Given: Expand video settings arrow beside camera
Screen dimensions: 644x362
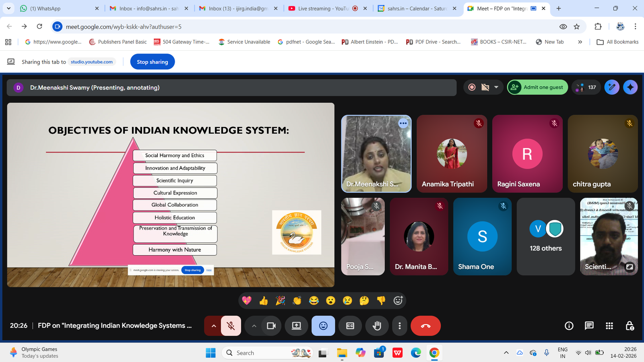Looking at the screenshot, I should click(x=254, y=326).
